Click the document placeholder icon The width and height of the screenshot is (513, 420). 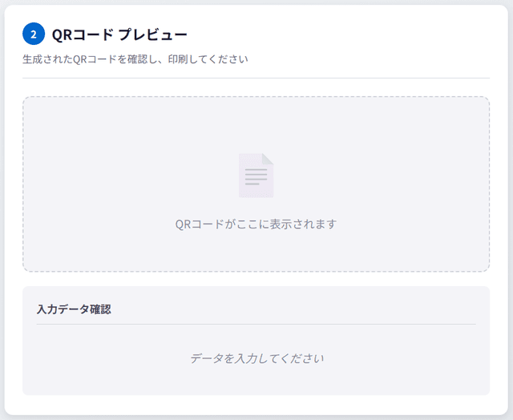point(256,176)
